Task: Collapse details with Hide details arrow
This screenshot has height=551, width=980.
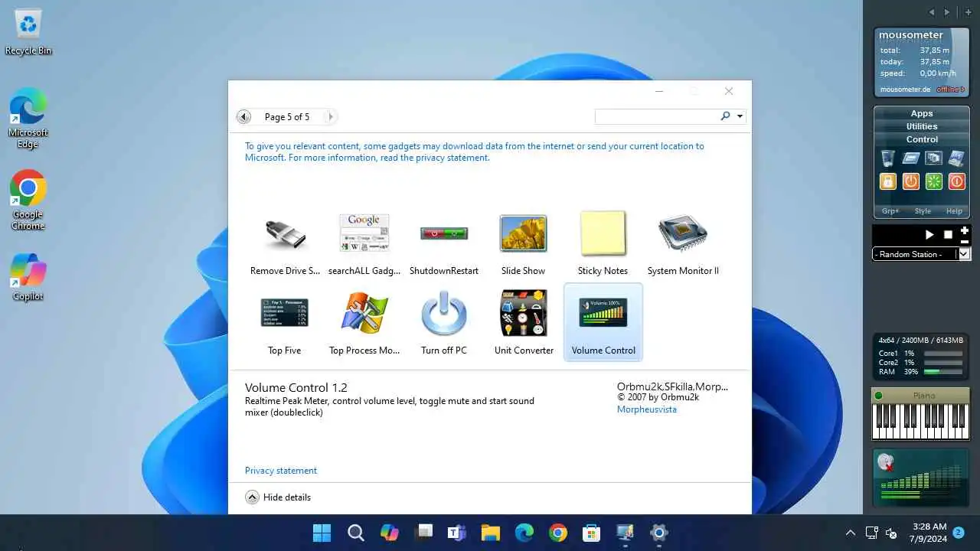Action: 252,497
